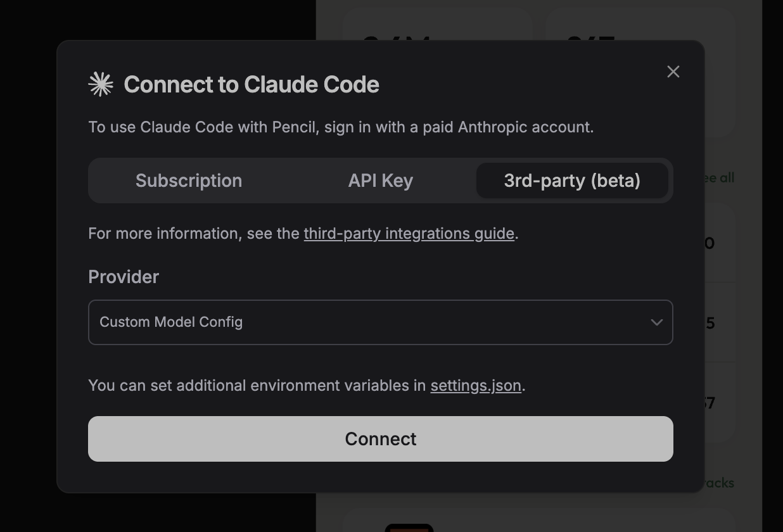Click the Connect button

pyautogui.click(x=381, y=439)
